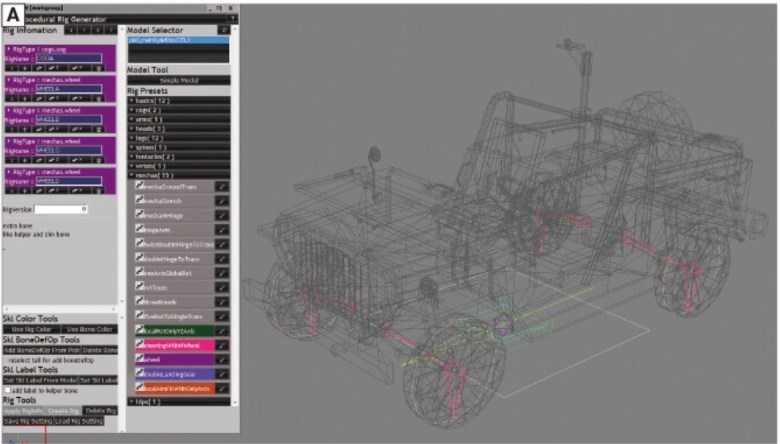Click the refresh button beside Model Selector

tap(224, 30)
